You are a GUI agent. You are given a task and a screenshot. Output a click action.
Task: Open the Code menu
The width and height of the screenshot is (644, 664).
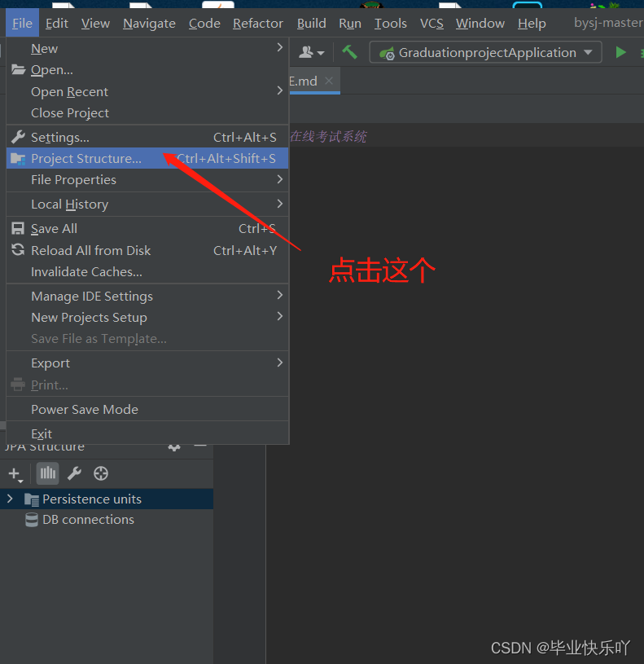pos(204,24)
